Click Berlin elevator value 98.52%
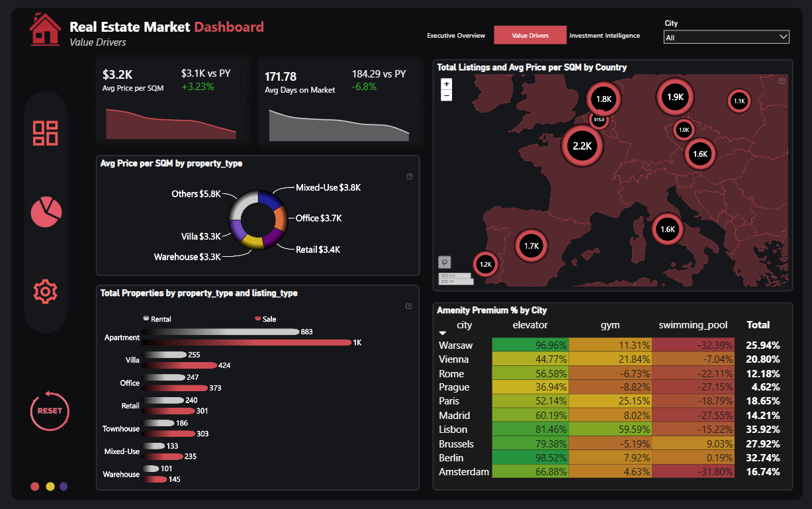Screen dimensions: 812x509 [x=529, y=458]
